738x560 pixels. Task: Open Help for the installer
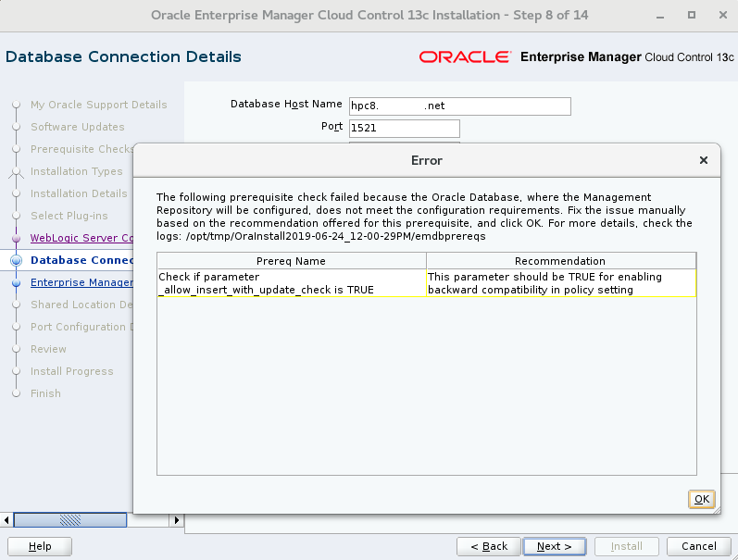tap(40, 546)
